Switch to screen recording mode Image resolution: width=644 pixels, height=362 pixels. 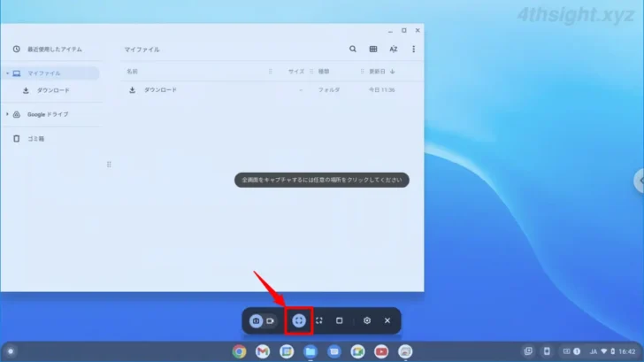[270, 321]
